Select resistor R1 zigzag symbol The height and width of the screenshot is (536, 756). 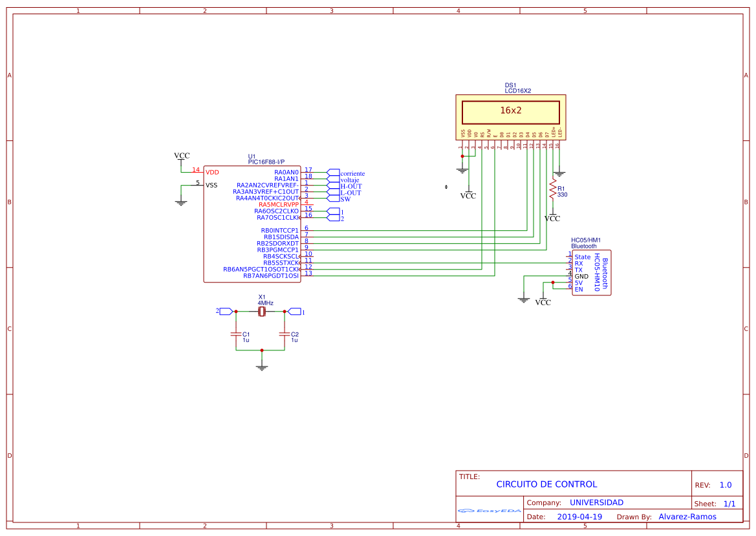point(552,189)
